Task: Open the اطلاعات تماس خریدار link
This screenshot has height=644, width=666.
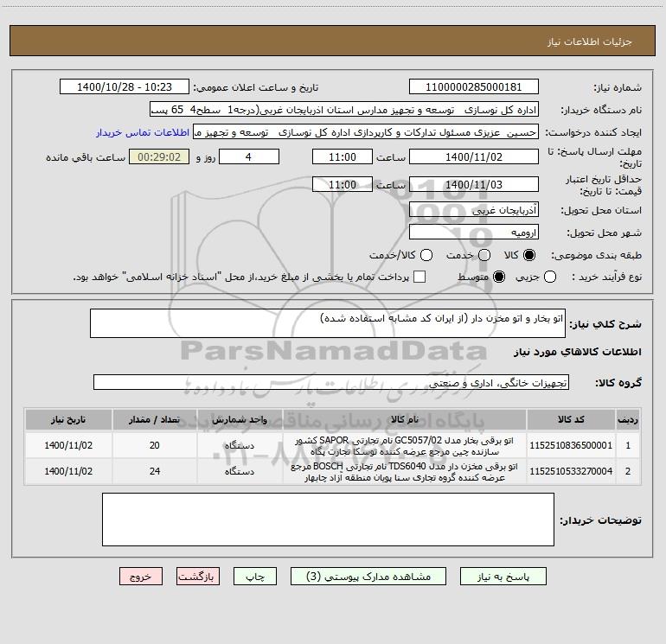Action: pyautogui.click(x=143, y=132)
